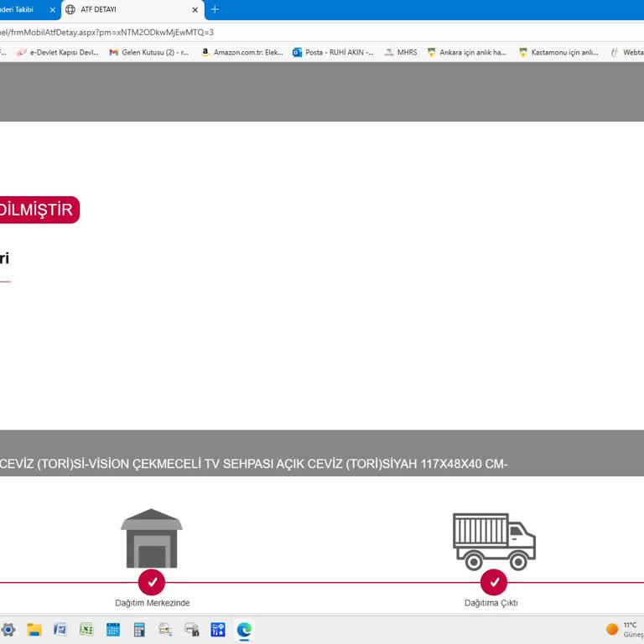Click the Dağıtım Merkezinde warehouse icon
644x644 pixels.
[151, 538]
